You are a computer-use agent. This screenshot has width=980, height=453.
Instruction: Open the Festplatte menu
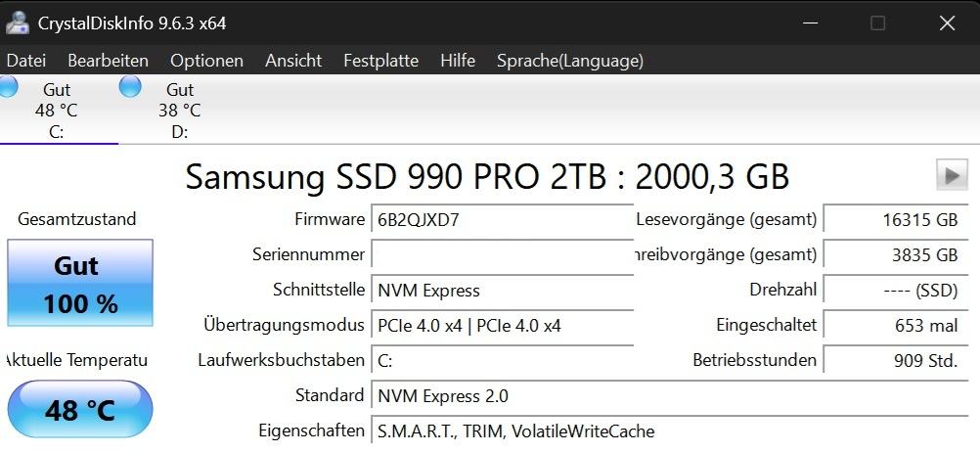380,61
